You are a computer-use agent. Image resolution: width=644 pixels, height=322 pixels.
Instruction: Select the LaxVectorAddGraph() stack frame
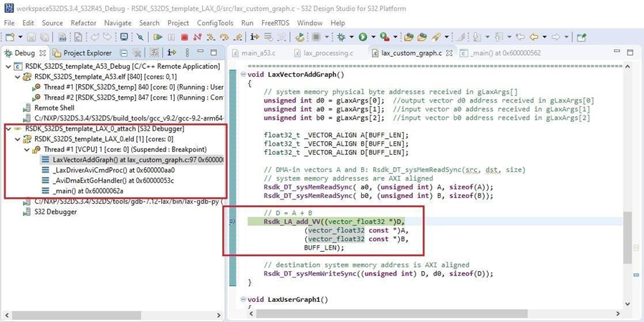click(133, 159)
